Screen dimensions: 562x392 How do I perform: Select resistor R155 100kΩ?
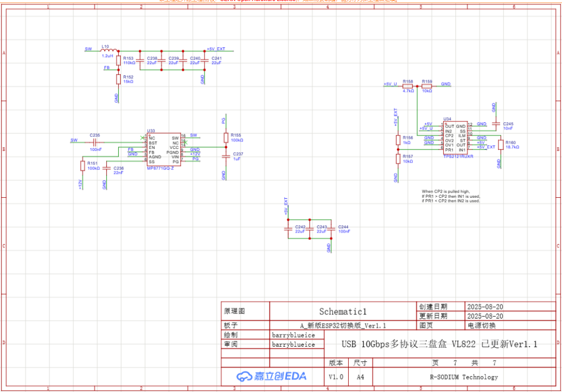click(x=226, y=138)
